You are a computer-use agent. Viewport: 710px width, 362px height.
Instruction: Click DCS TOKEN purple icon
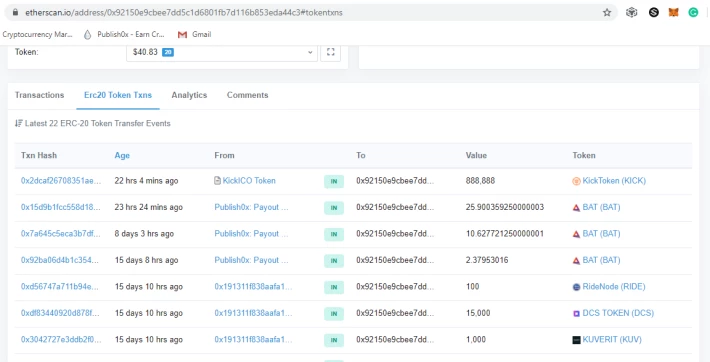coord(576,314)
